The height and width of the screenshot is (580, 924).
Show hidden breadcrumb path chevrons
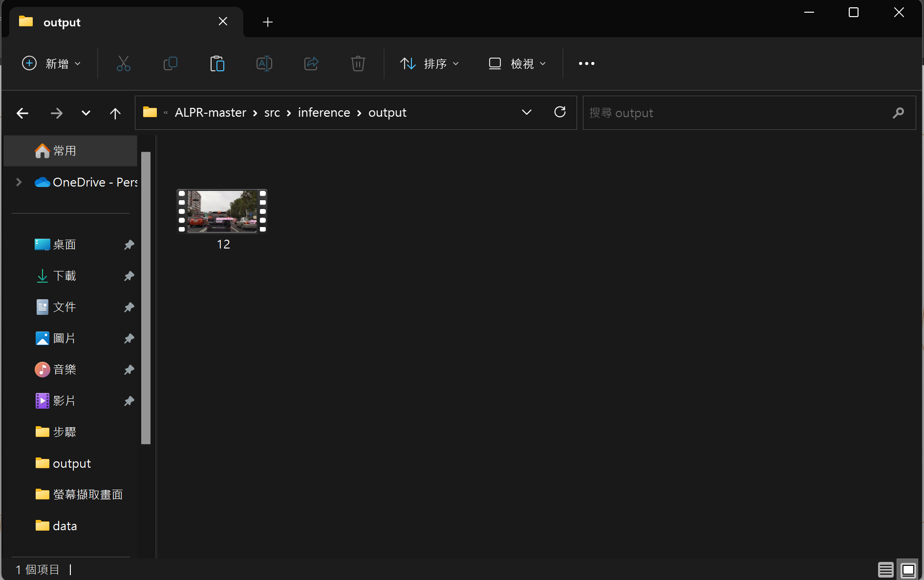tap(166, 113)
